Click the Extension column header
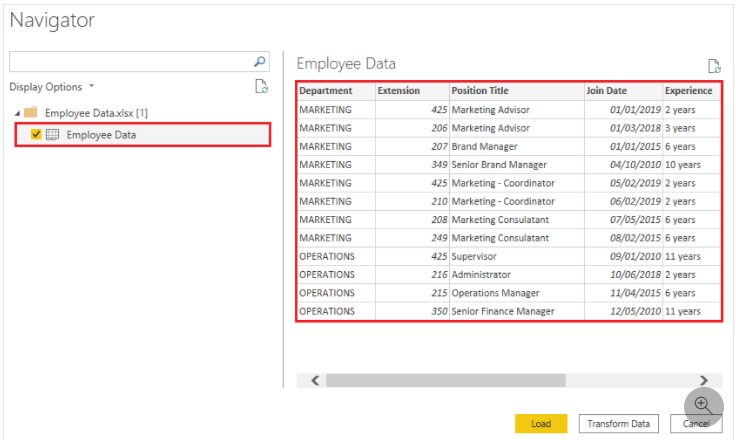 (412, 91)
